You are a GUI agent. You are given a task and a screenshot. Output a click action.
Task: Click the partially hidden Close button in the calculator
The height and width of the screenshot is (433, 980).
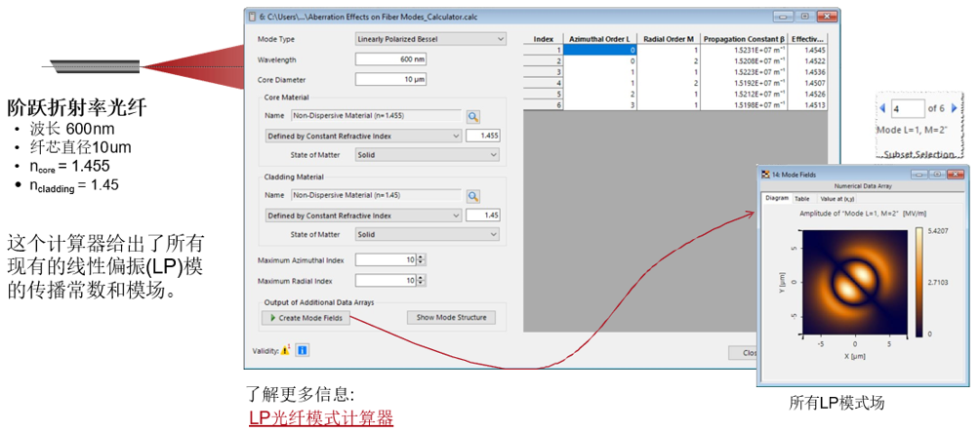point(744,353)
